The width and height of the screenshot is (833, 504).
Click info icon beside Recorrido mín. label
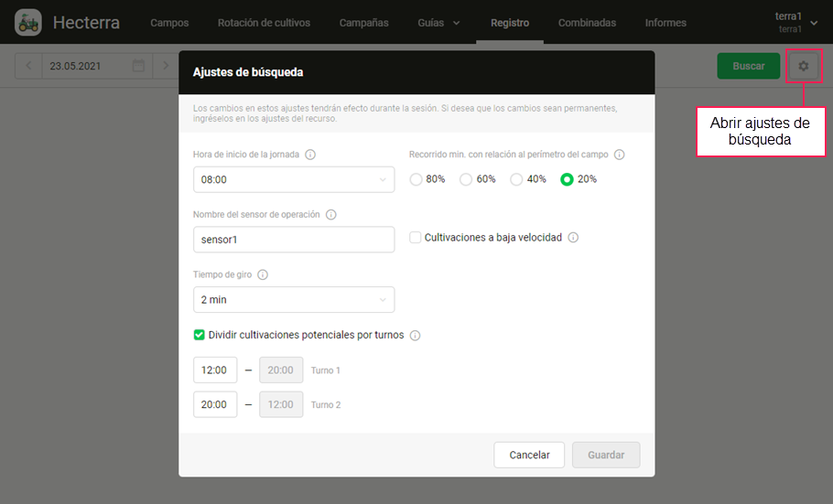[620, 155]
